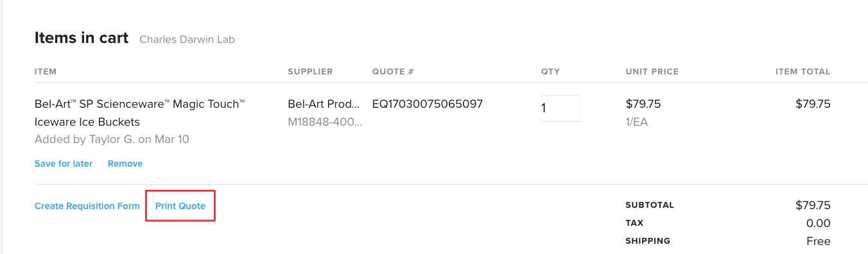Open the Bel-Art Magic Touch Iceware item name
The height and width of the screenshot is (254, 868).
[140, 113]
